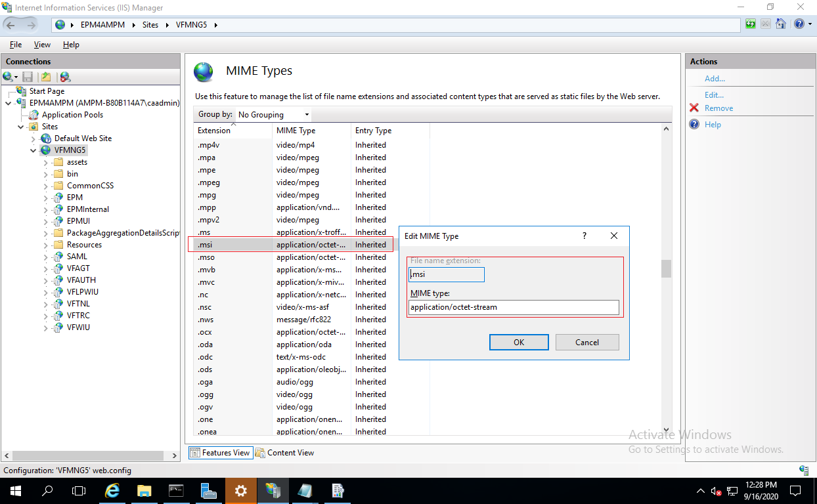Click the Remove action link
This screenshot has height=504, width=817.
point(718,108)
